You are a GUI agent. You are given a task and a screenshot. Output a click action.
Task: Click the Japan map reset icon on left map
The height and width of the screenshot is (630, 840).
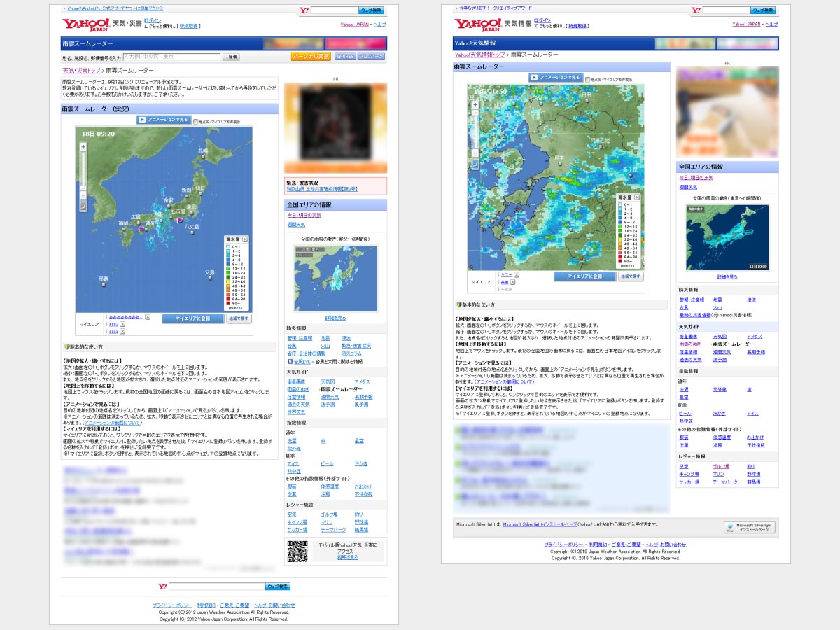[x=83, y=206]
